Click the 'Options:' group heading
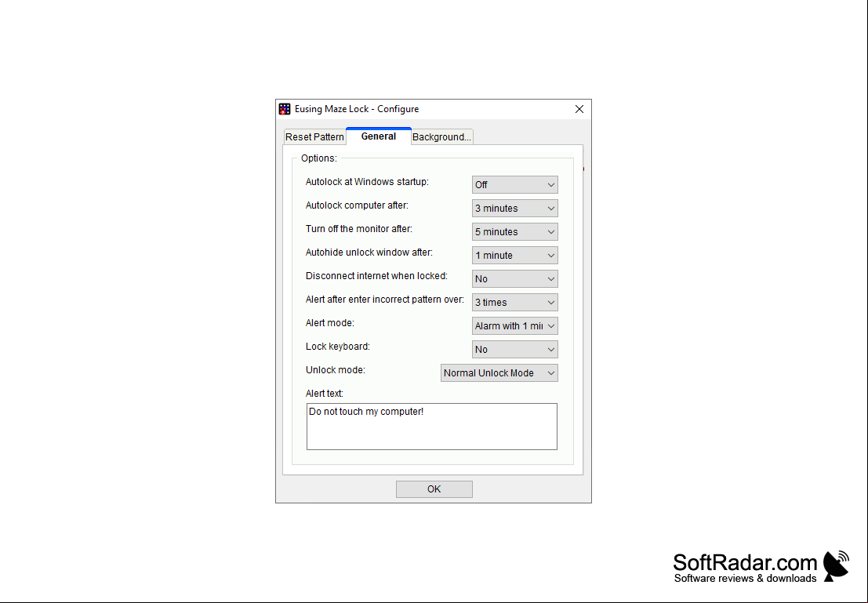 (x=319, y=158)
